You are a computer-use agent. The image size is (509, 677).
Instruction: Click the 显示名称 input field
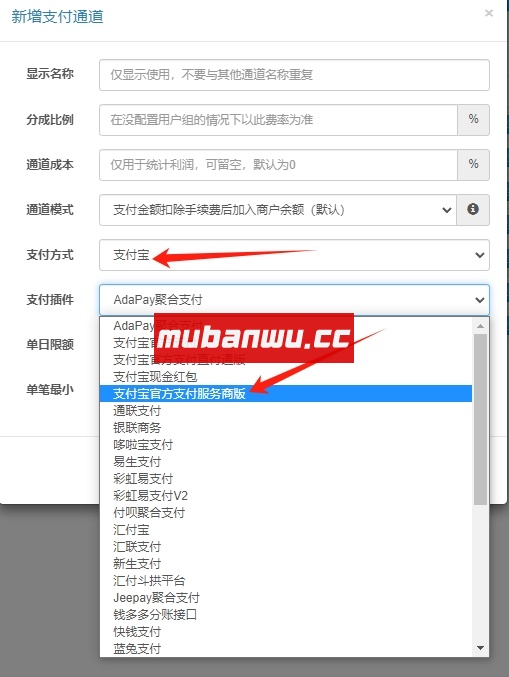tap(294, 75)
